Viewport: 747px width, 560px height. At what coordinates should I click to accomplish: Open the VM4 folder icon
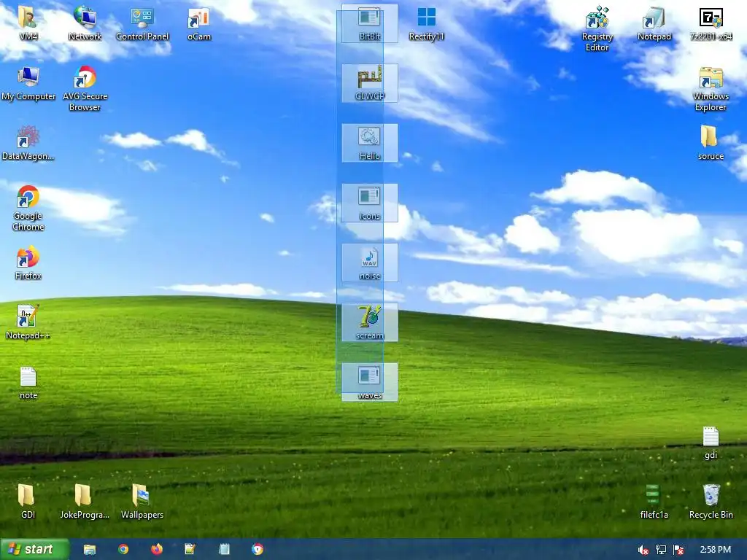(28, 23)
